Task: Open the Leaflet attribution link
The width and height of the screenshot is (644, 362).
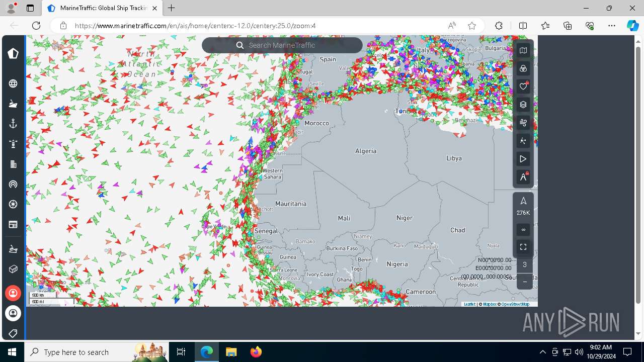Action: pos(469,304)
